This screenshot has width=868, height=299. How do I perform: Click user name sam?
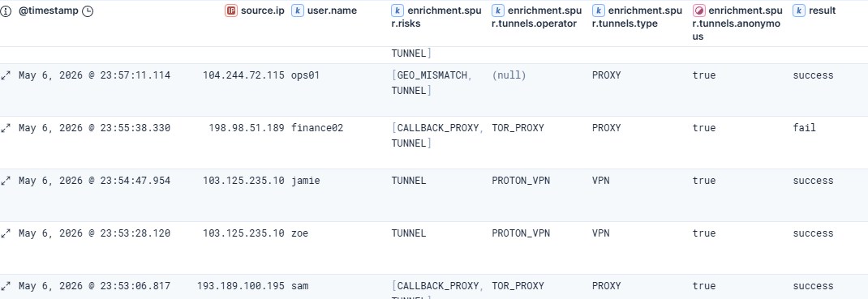[x=299, y=286]
